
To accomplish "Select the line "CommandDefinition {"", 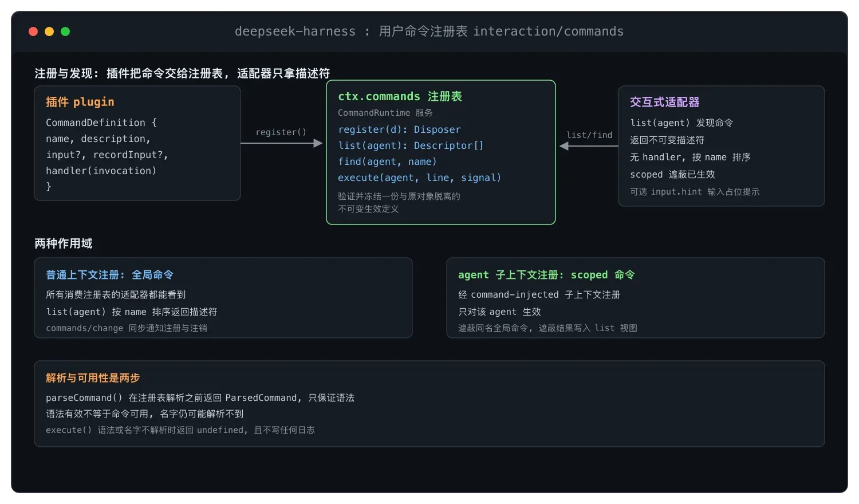I will (x=101, y=123).
